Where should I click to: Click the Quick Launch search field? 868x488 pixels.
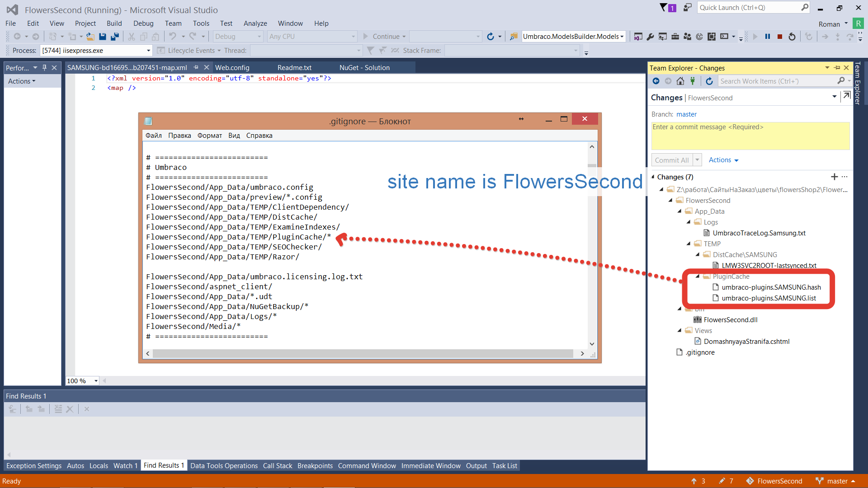click(754, 8)
